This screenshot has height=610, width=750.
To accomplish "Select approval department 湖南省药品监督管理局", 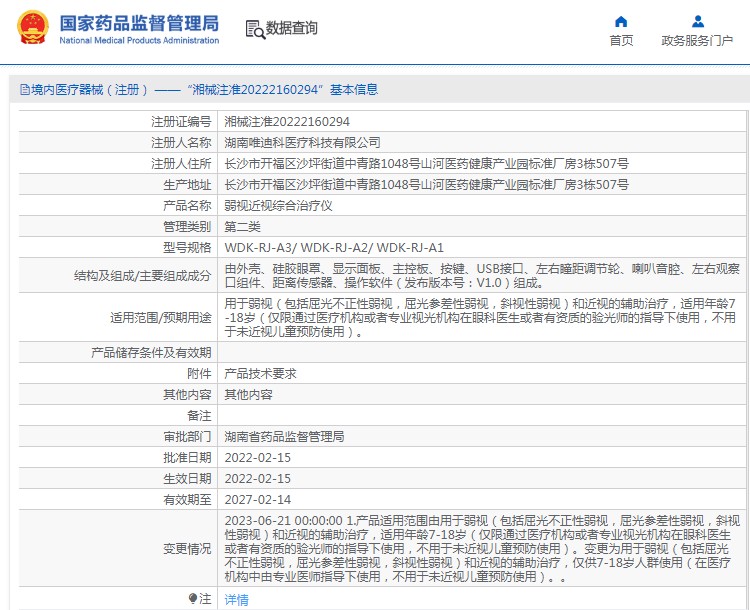I will pos(284,436).
